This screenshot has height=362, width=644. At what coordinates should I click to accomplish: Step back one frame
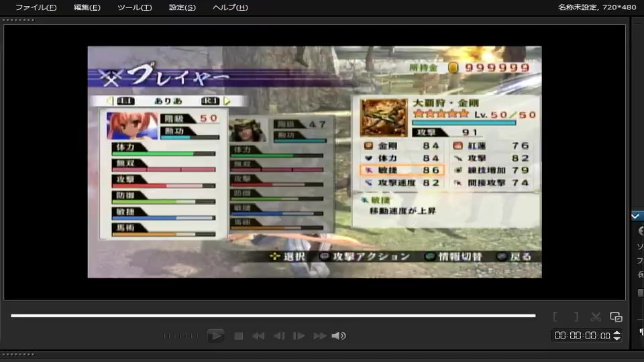279,336
